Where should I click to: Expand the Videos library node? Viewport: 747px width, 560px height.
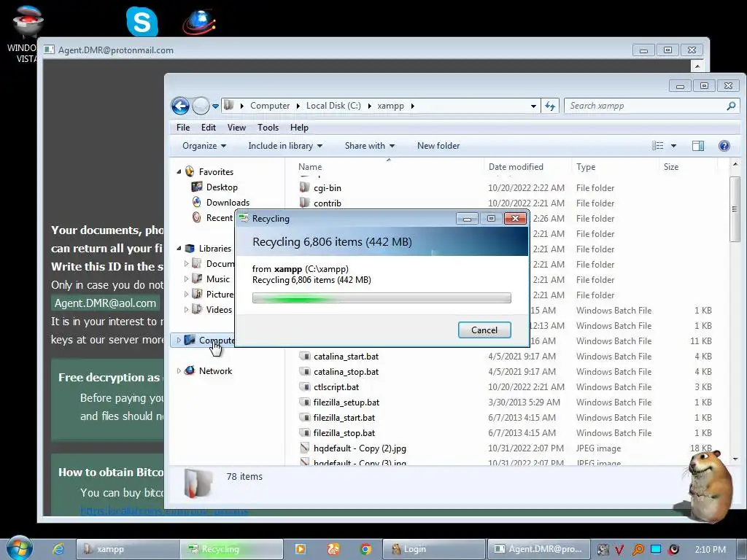(x=186, y=309)
